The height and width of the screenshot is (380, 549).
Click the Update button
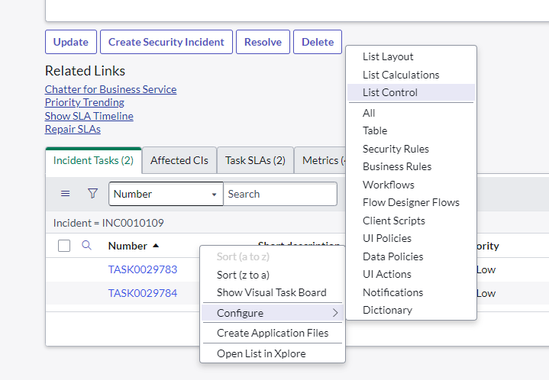click(x=71, y=42)
